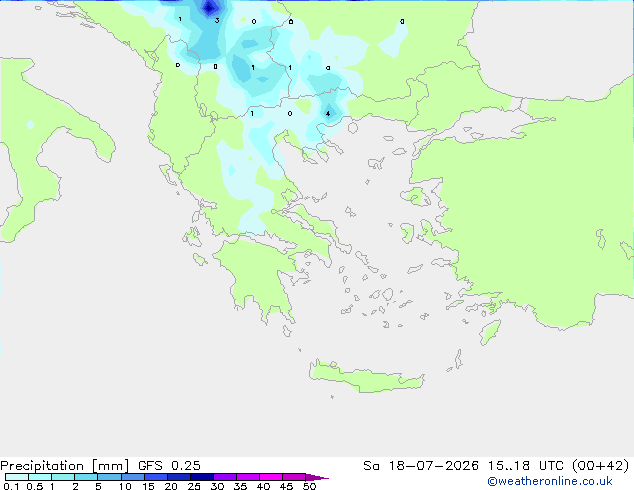Viewport: 634px width, 490px height.
Task: Click the legend tick label "0.5"
Action: [34, 486]
